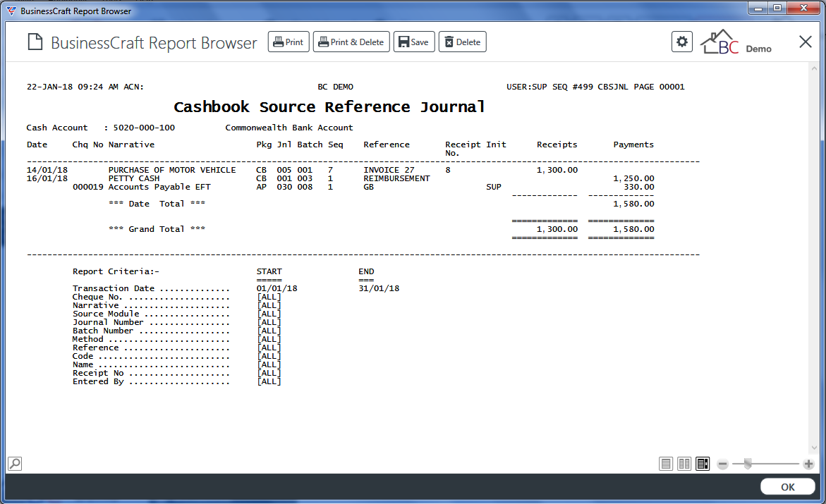The height and width of the screenshot is (504, 826).
Task: Minimize the Report Browser window
Action: point(758,8)
